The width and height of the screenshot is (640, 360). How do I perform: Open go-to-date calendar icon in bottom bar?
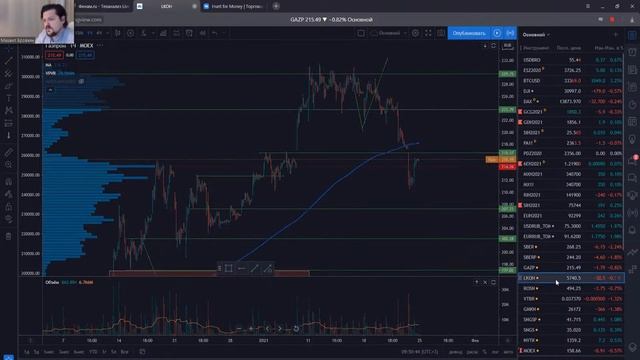tap(142, 351)
